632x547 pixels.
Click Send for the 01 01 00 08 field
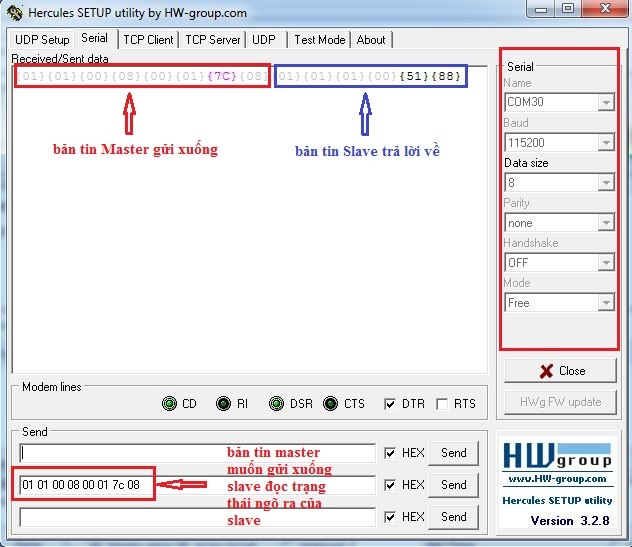[x=453, y=485]
